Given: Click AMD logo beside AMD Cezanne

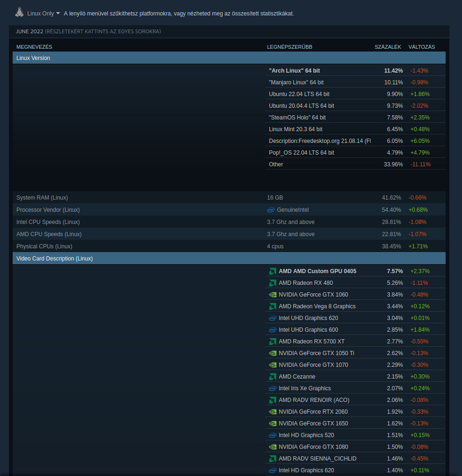Looking at the screenshot, I should point(273,377).
